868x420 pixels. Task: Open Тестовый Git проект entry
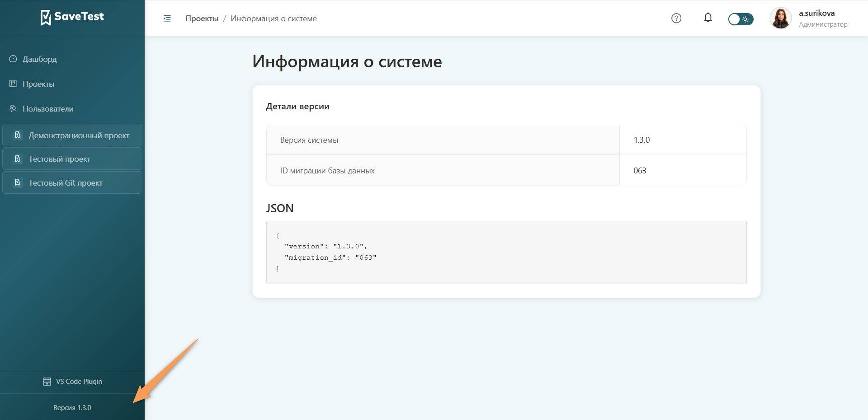(x=72, y=182)
